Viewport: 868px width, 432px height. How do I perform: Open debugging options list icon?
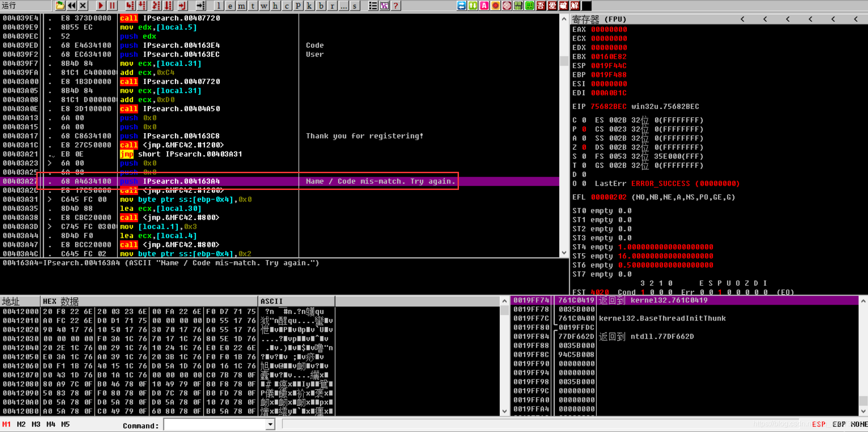click(373, 5)
